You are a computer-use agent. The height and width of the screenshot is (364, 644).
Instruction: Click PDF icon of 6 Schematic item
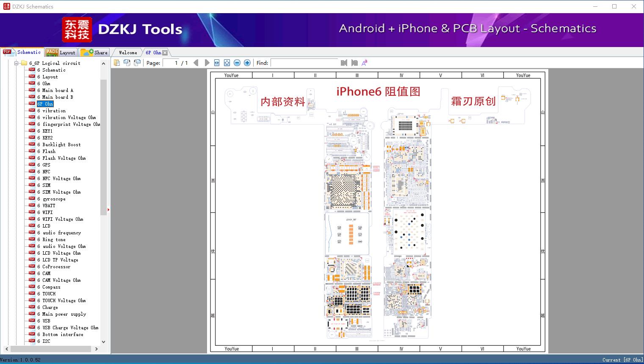click(x=32, y=70)
